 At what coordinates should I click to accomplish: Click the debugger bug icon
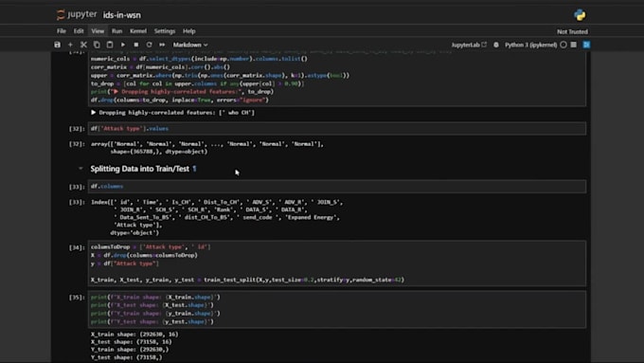coord(496,45)
